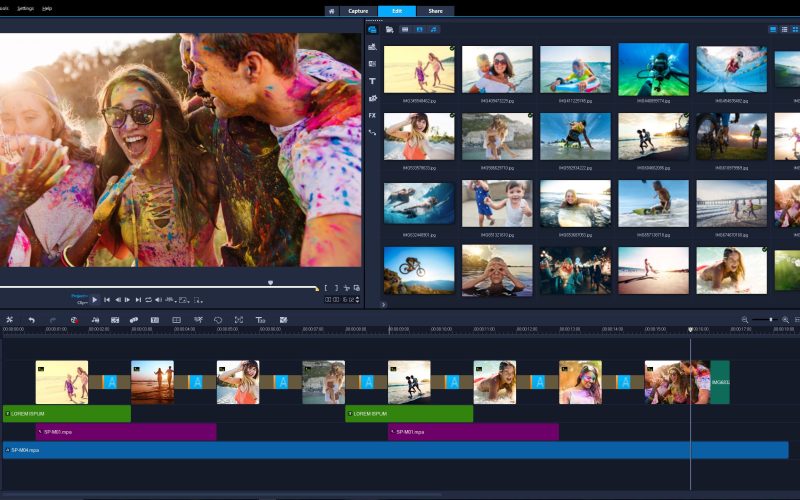Viewport: 800px width, 500px height.
Task: Click the split clip scissors icon
Action: coord(347,288)
